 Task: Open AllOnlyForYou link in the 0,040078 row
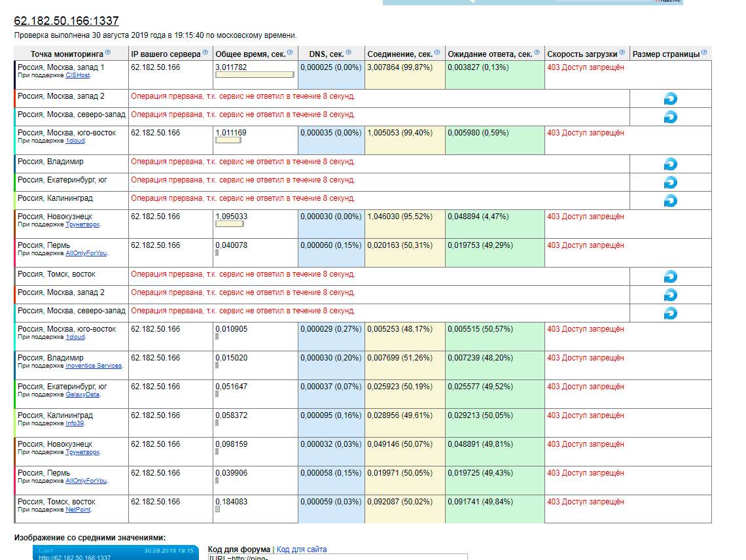86,253
